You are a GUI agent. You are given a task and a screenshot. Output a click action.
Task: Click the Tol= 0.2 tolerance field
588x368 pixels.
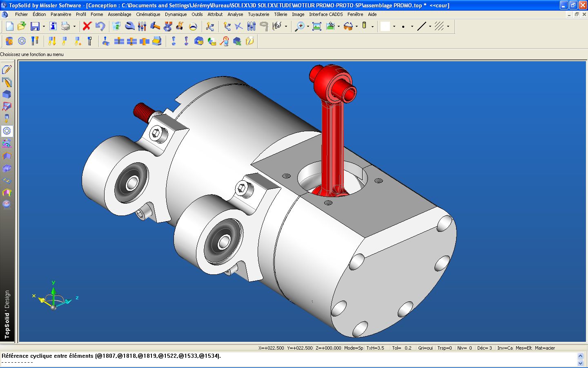click(402, 348)
